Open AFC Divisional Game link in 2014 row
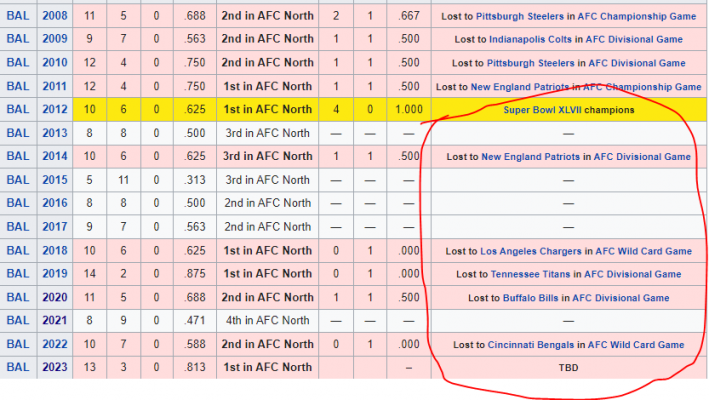This screenshot has height=400, width=709. [x=642, y=157]
